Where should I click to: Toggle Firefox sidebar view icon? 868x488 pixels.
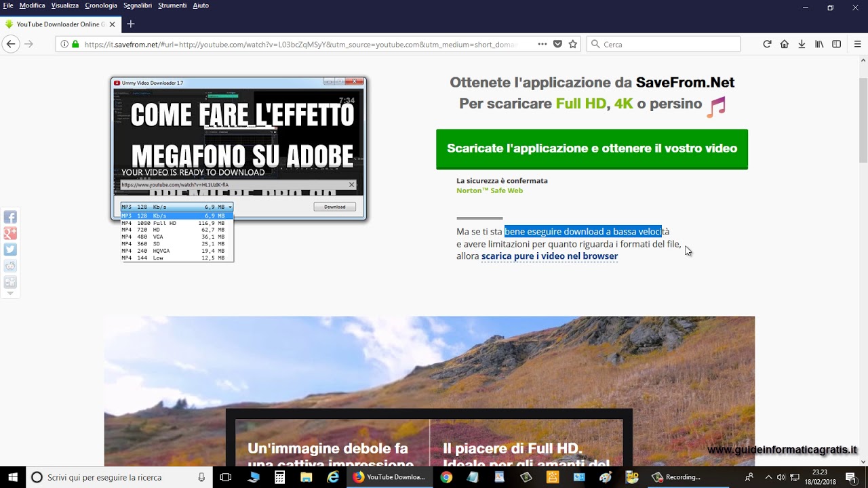point(837,44)
